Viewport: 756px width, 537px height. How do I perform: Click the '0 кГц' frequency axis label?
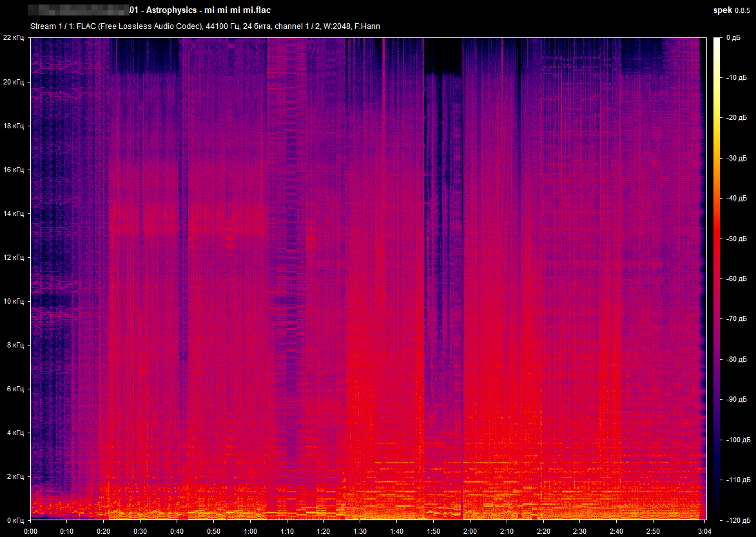pyautogui.click(x=15, y=521)
